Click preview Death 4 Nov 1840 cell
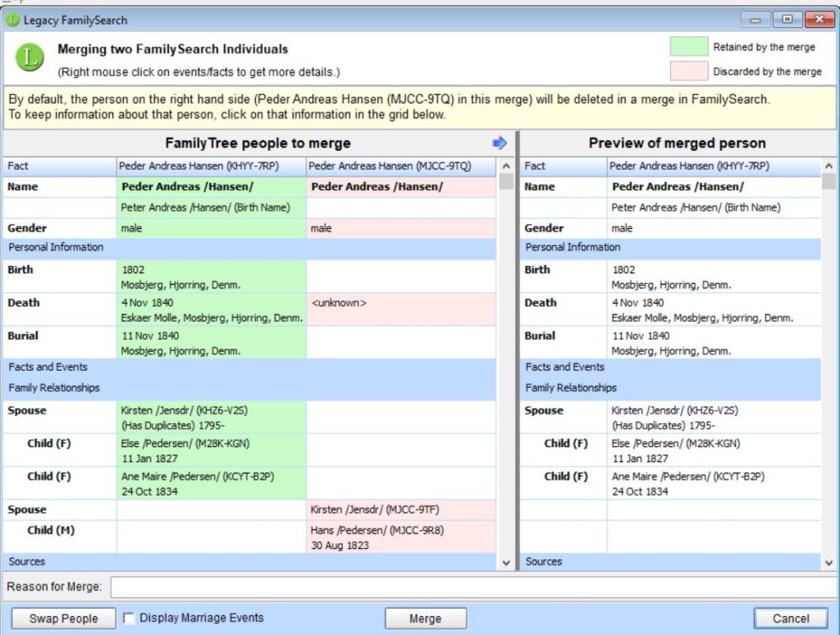Viewport: 840px width, 635px height. tap(714, 310)
